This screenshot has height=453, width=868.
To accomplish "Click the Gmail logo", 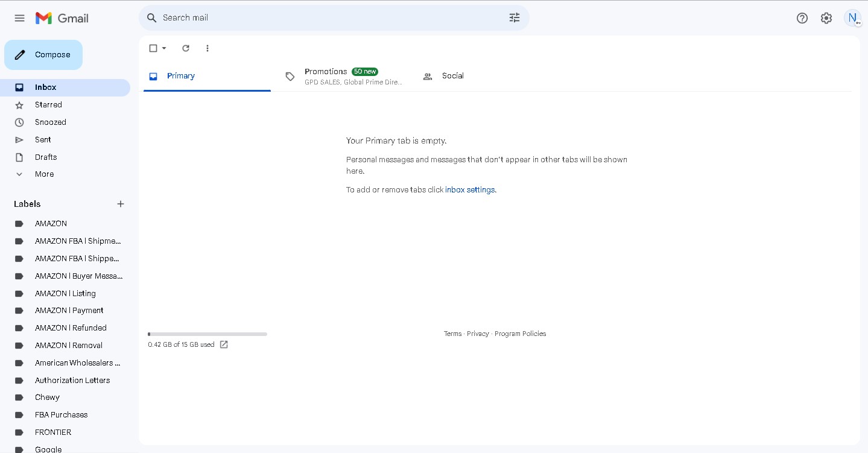I will (62, 18).
